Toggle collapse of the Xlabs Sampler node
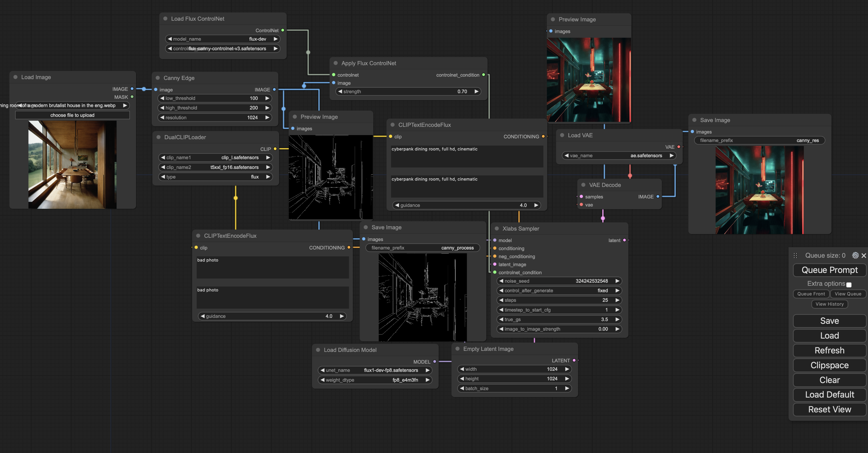This screenshot has height=453, width=868. pos(497,228)
